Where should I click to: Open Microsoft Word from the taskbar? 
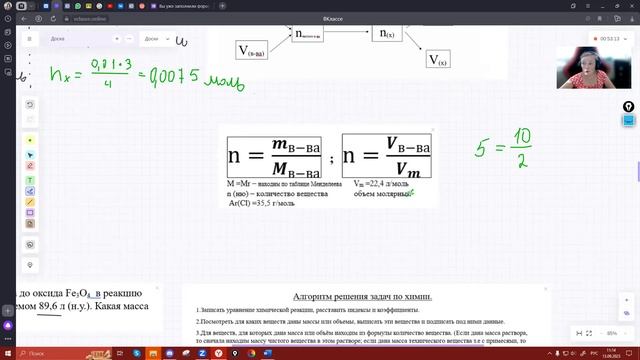tap(268, 353)
